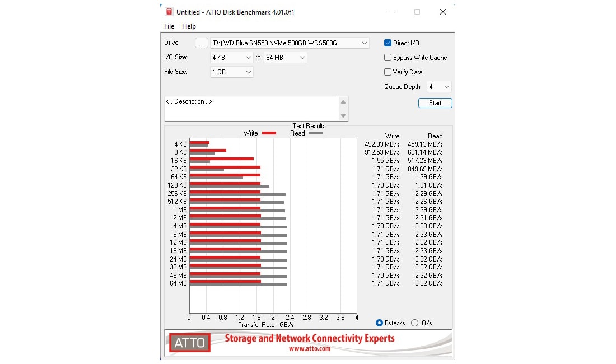The height and width of the screenshot is (364, 616).
Task: Close the ATTO Disk Benchmark window
Action: tap(443, 12)
